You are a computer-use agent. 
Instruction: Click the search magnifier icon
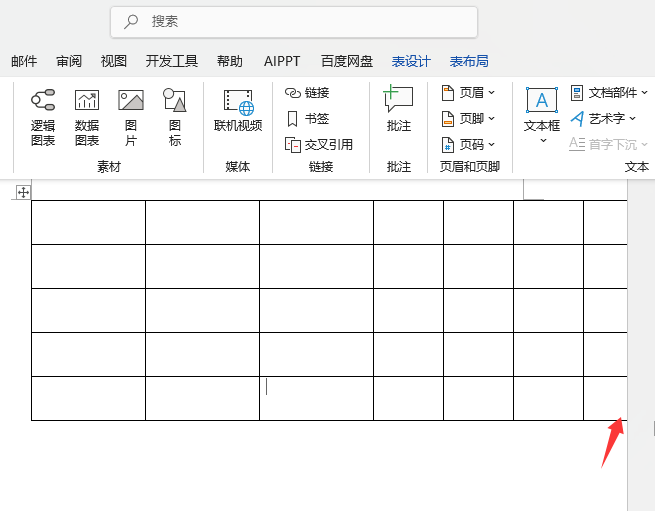131,21
